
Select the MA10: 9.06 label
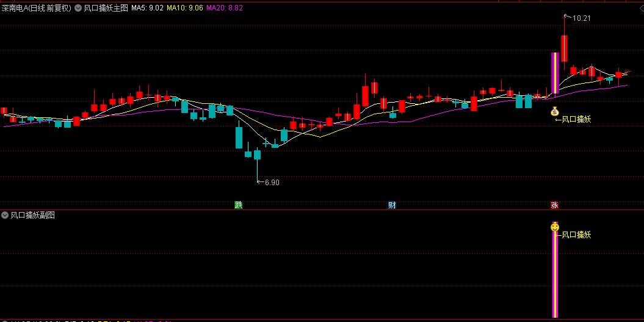coord(185,8)
